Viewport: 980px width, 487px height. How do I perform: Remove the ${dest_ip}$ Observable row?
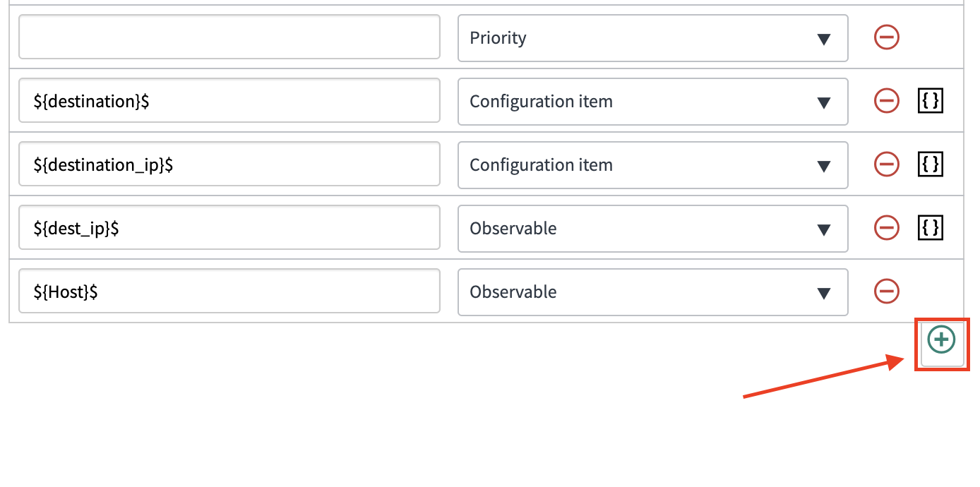[x=887, y=228]
